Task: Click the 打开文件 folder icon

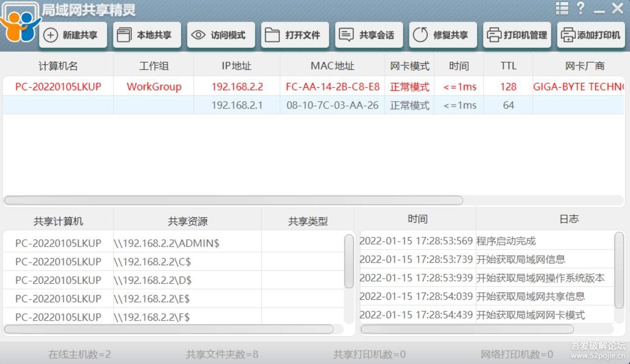Action: 272,36
